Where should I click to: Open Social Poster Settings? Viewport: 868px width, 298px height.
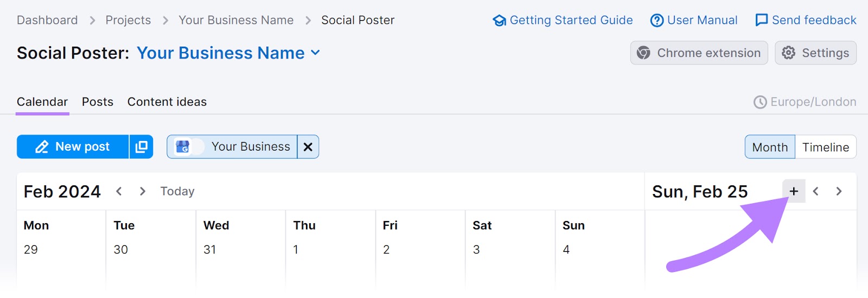coord(815,53)
